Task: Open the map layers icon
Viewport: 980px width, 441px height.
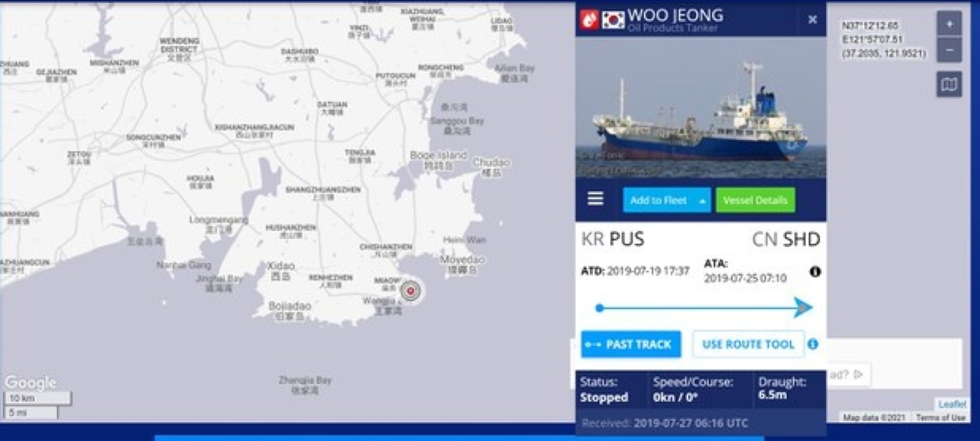Action: (x=949, y=84)
